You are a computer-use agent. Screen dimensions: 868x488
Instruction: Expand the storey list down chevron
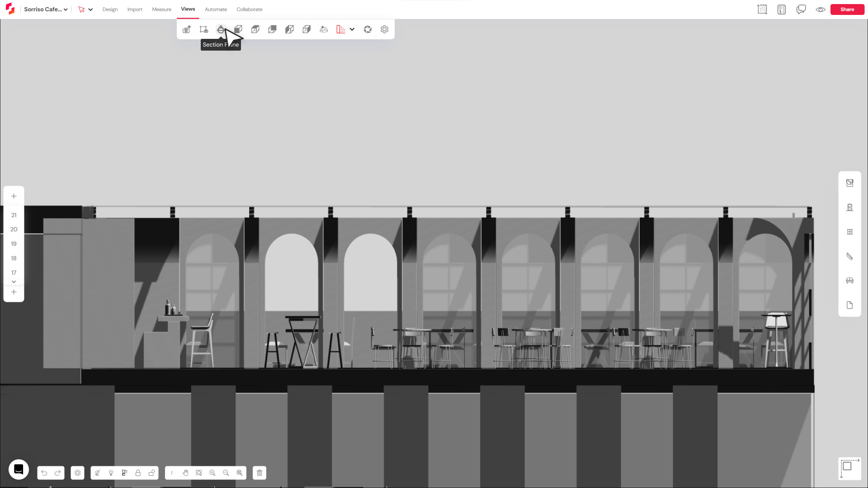[14, 282]
